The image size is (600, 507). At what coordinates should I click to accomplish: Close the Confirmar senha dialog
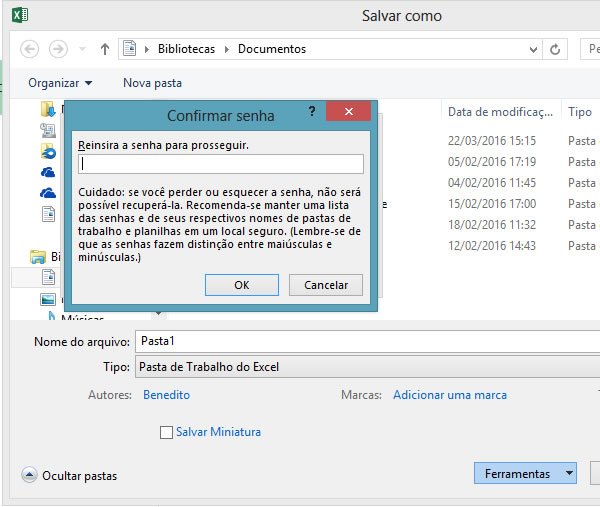point(348,111)
